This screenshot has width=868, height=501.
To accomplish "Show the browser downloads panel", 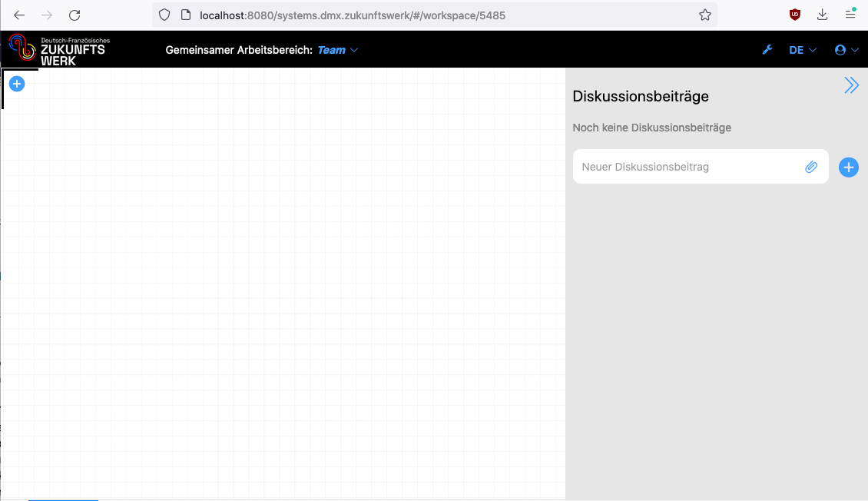I will pyautogui.click(x=823, y=15).
